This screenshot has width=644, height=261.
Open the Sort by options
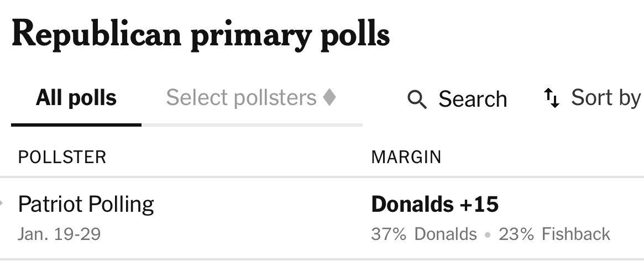pyautogui.click(x=605, y=98)
